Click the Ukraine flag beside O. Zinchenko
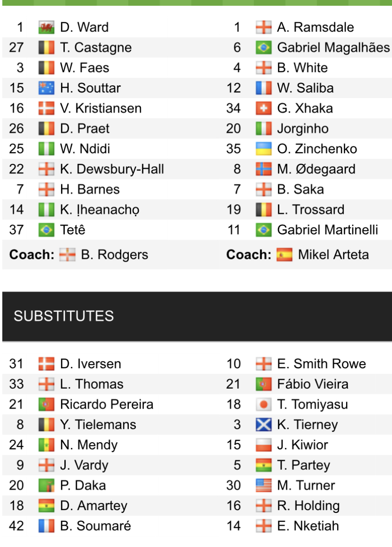392x547 pixels. coord(263,149)
